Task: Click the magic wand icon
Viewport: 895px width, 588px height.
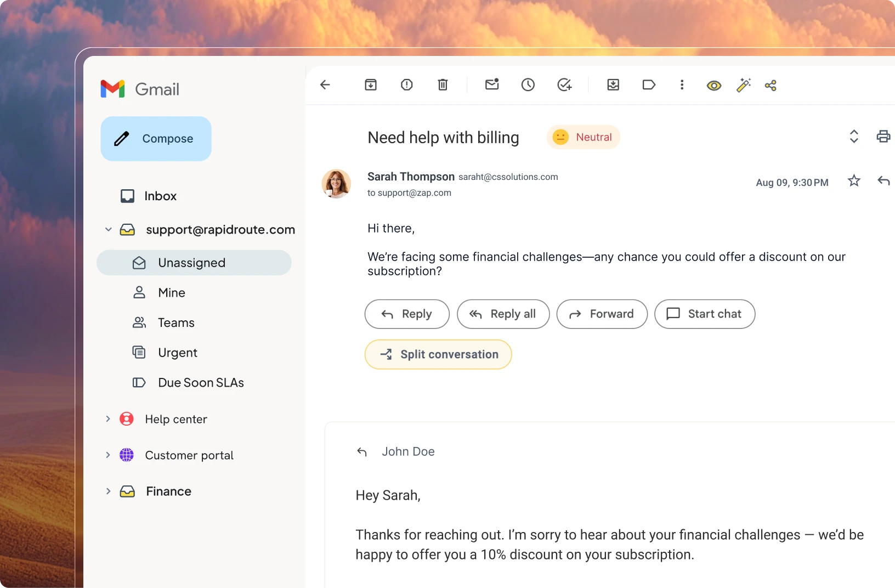Action: pyautogui.click(x=743, y=85)
